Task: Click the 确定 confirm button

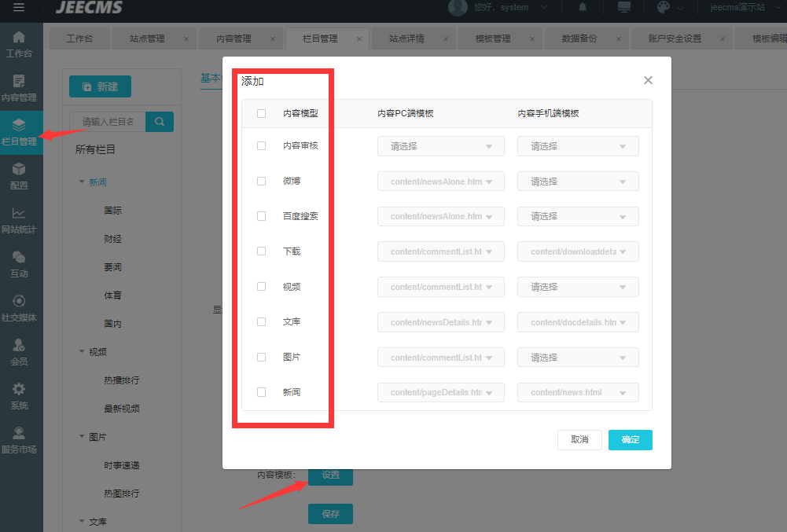Action: (631, 439)
